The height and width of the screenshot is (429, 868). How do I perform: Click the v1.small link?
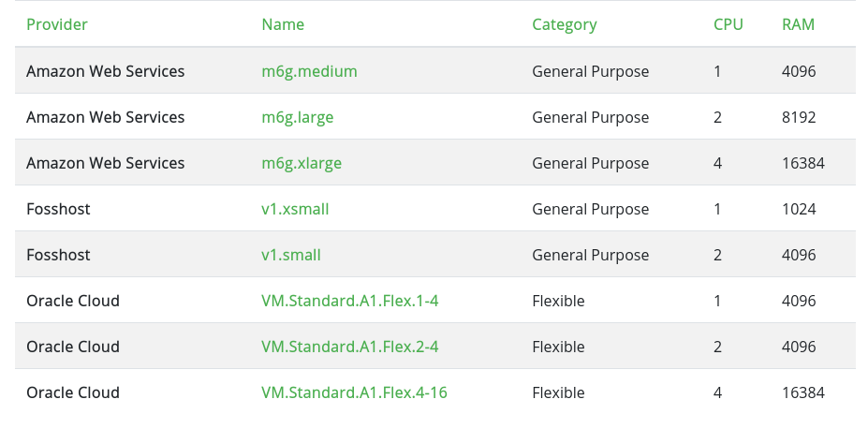[x=291, y=255]
